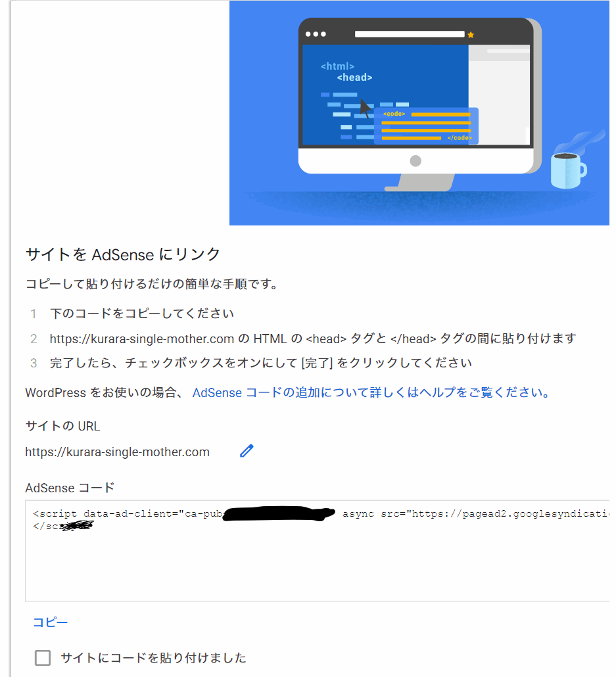Screen dimensions: 616x677
Task: Click the https://kurara-single-mother.com URL under サイトの URL
Action: coord(118,452)
